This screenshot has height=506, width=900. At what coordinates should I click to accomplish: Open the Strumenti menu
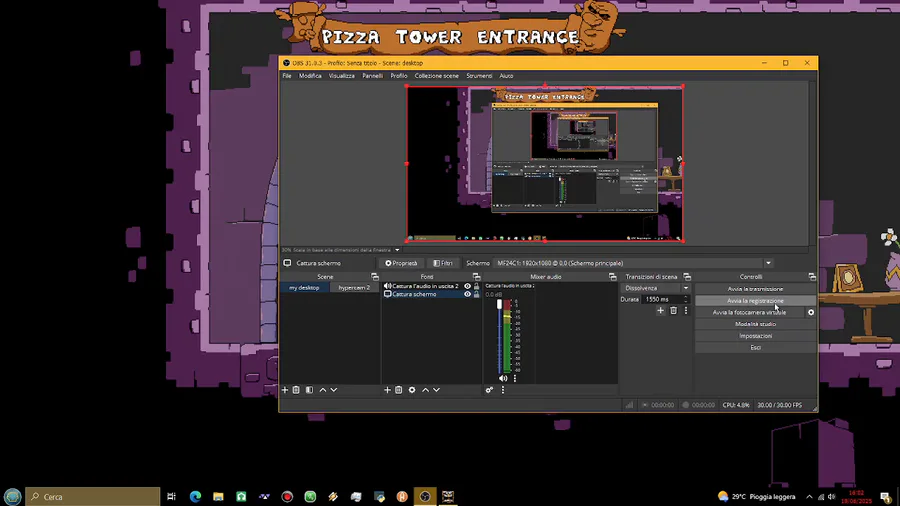pyautogui.click(x=479, y=76)
